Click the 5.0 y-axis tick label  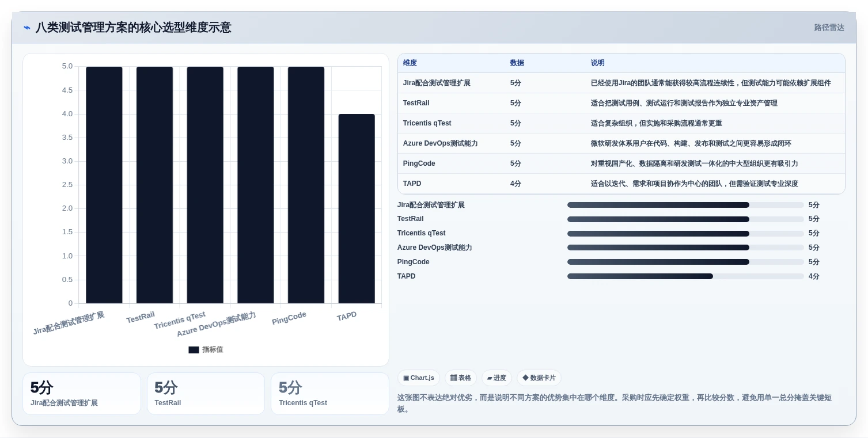tap(67, 66)
